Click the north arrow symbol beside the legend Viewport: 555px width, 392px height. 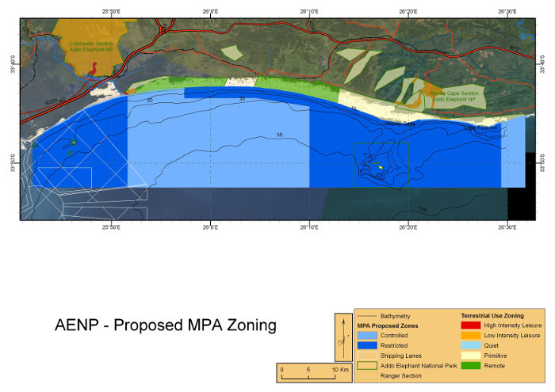(343, 337)
